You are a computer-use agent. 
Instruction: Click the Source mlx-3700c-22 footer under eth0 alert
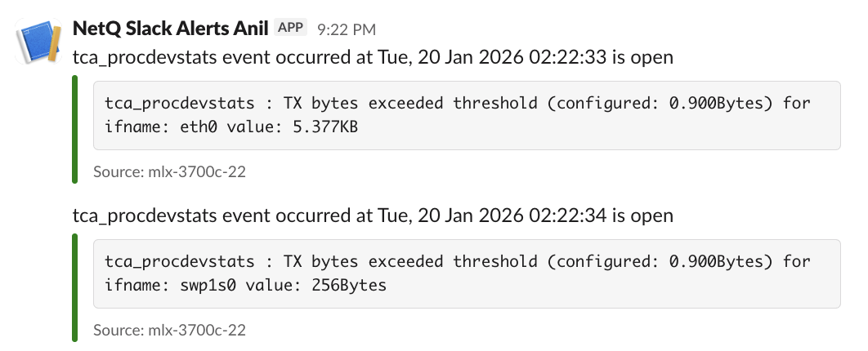[170, 172]
